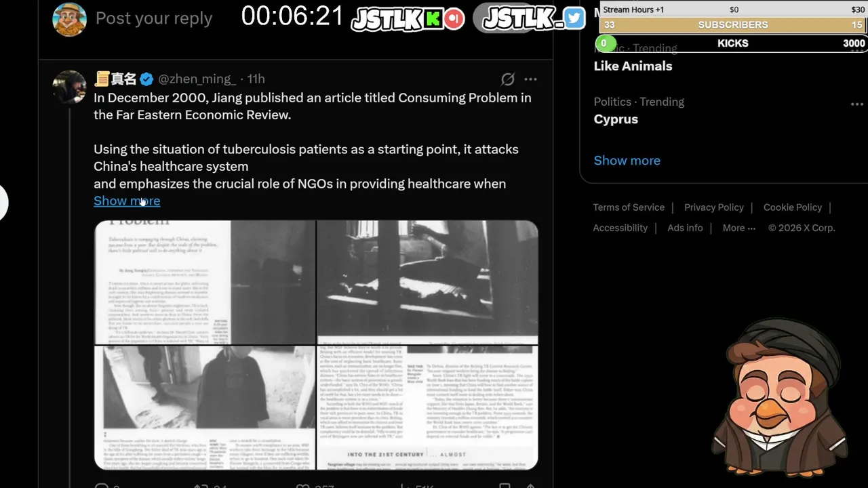Viewport: 868px width, 488px height.
Task: Click the "Politics · Trending" label
Action: 639,102
